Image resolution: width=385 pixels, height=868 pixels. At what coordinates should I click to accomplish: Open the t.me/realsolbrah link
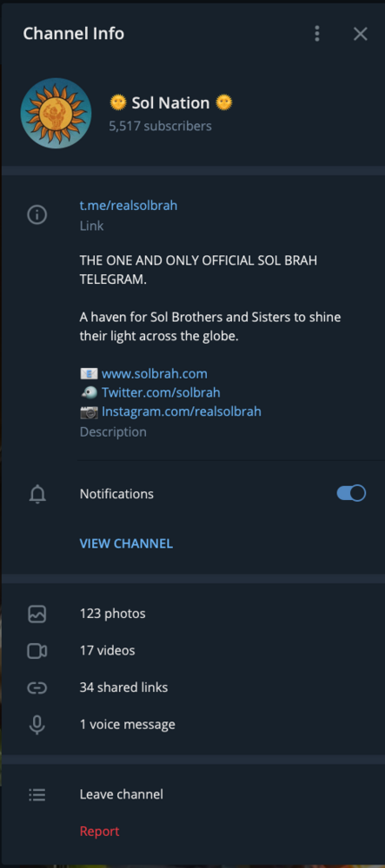point(129,206)
